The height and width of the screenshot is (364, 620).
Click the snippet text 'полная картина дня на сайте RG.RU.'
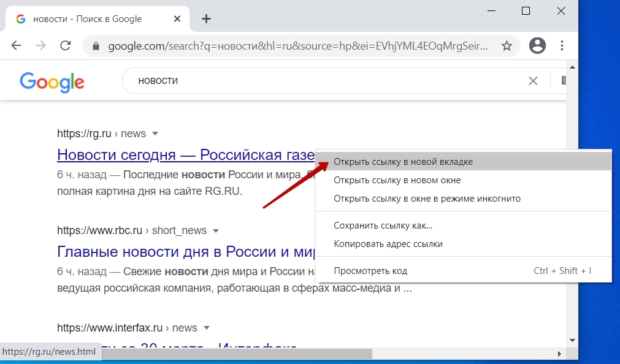pyautogui.click(x=150, y=191)
